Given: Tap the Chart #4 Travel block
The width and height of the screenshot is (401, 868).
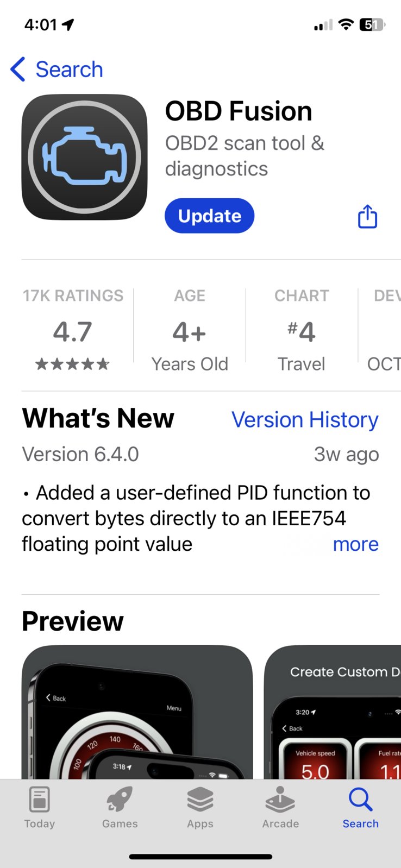Looking at the screenshot, I should [302, 329].
